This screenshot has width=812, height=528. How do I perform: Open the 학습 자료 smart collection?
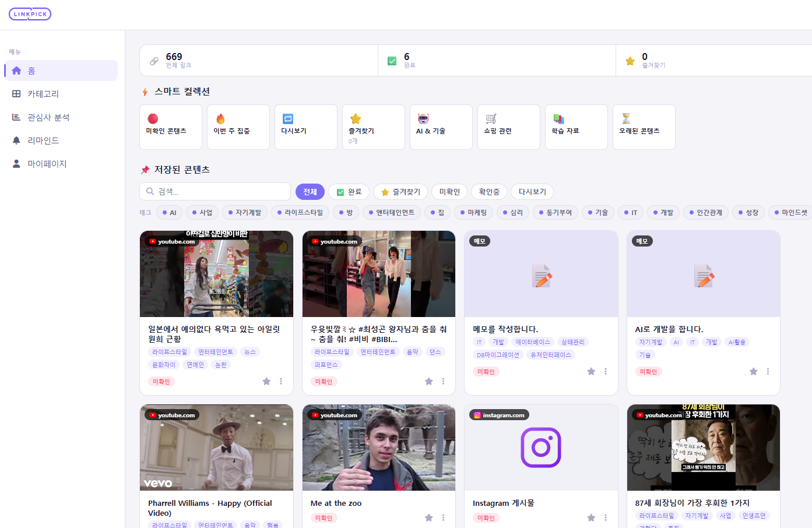coord(577,127)
